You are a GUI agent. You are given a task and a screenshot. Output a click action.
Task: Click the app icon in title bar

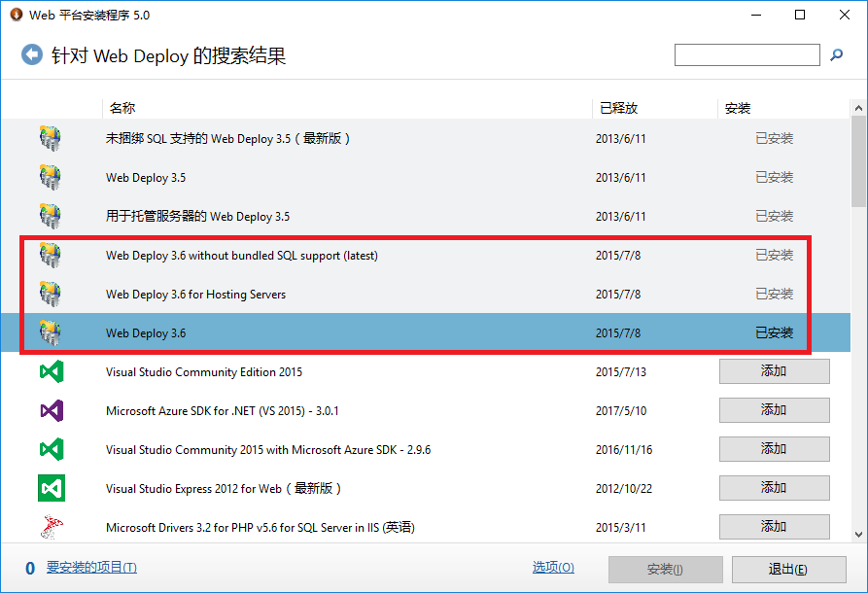17,15
